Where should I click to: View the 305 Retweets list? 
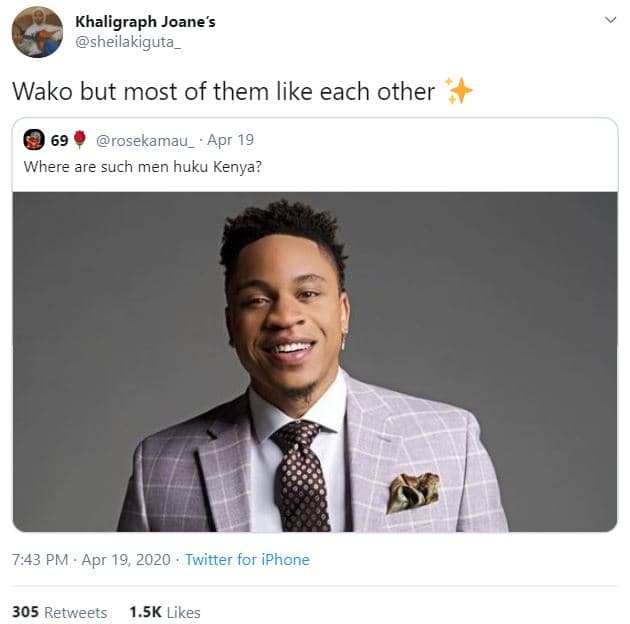(x=27, y=612)
